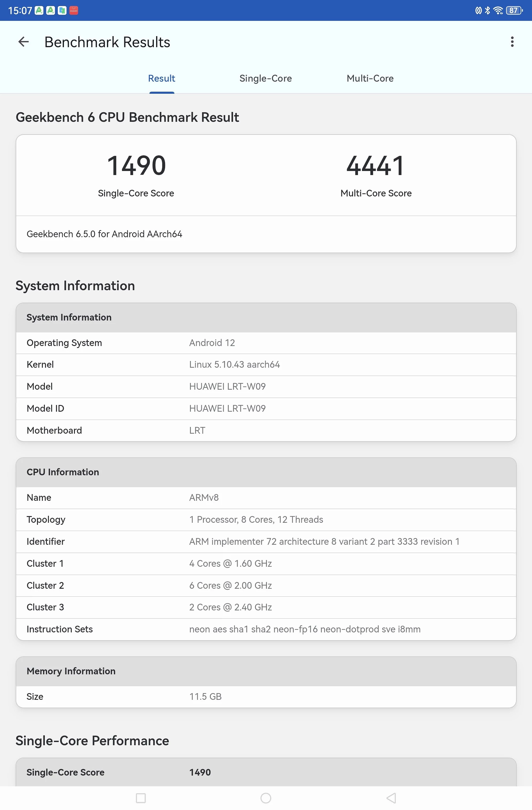Select the Result tab
The height and width of the screenshot is (810, 532).
coord(162,79)
